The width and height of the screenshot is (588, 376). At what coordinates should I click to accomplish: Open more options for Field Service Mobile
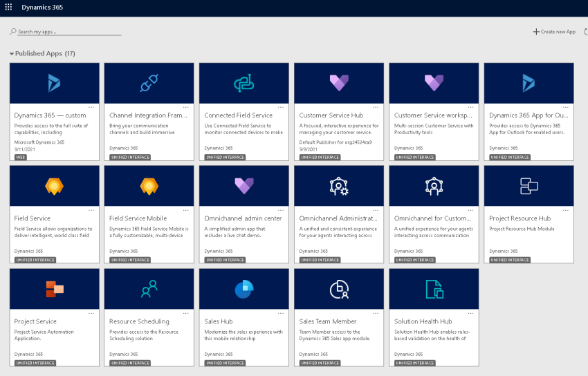coord(185,211)
